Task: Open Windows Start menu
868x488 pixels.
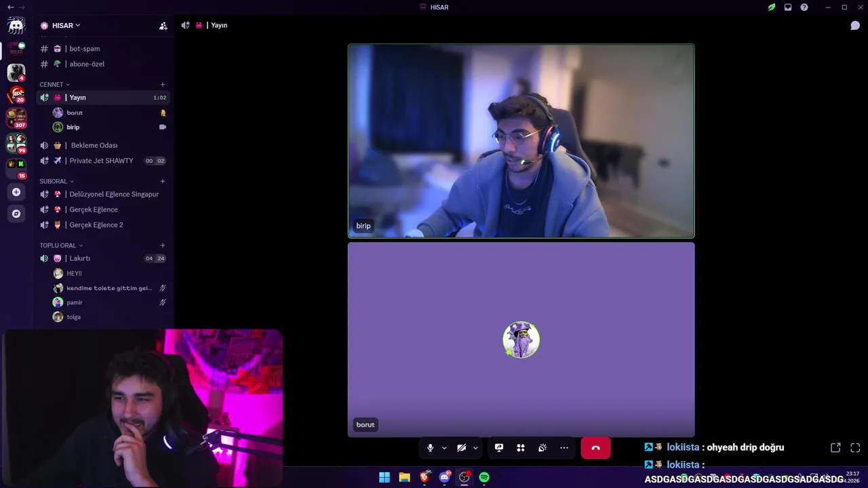Action: pos(384,477)
